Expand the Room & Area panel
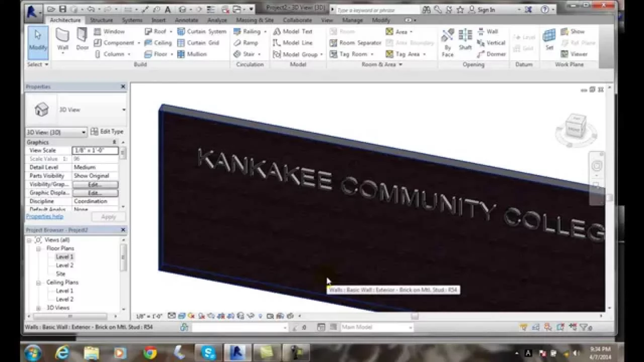Screen dimensions: 644x362 (382, 64)
